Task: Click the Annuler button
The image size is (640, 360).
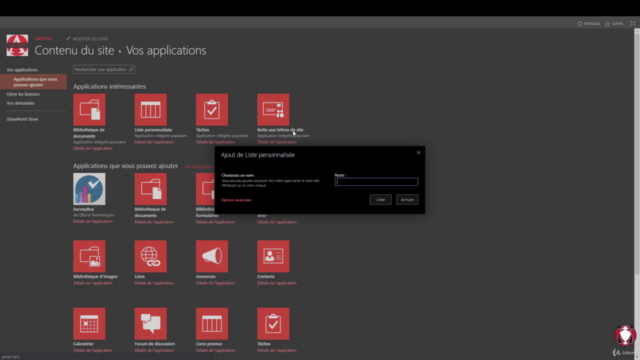Action: tap(407, 200)
